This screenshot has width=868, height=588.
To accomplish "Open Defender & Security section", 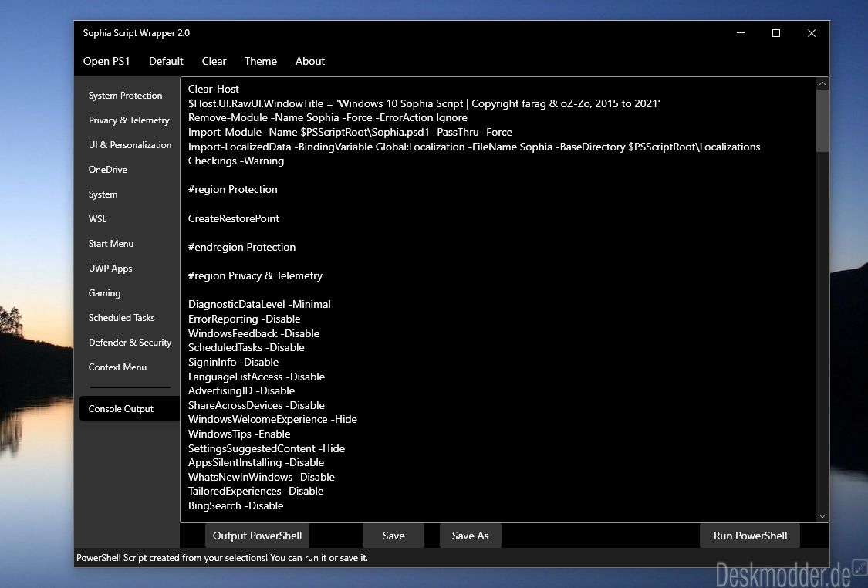I will point(130,342).
